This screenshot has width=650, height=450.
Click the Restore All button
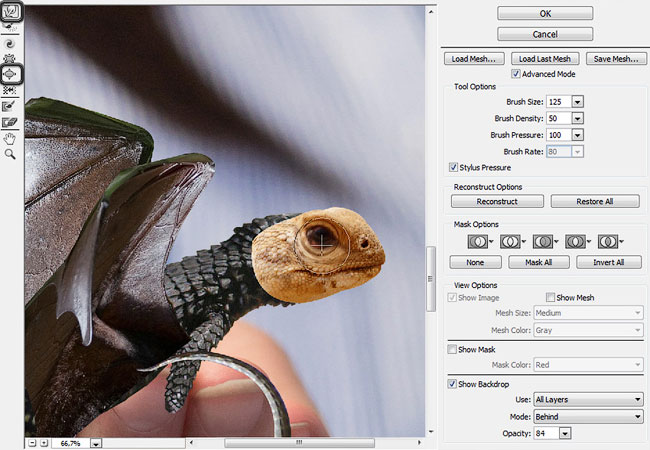[x=595, y=201]
